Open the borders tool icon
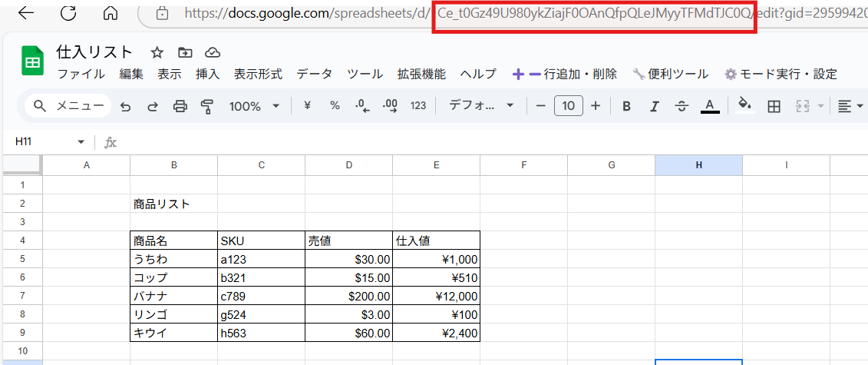 pos(774,107)
